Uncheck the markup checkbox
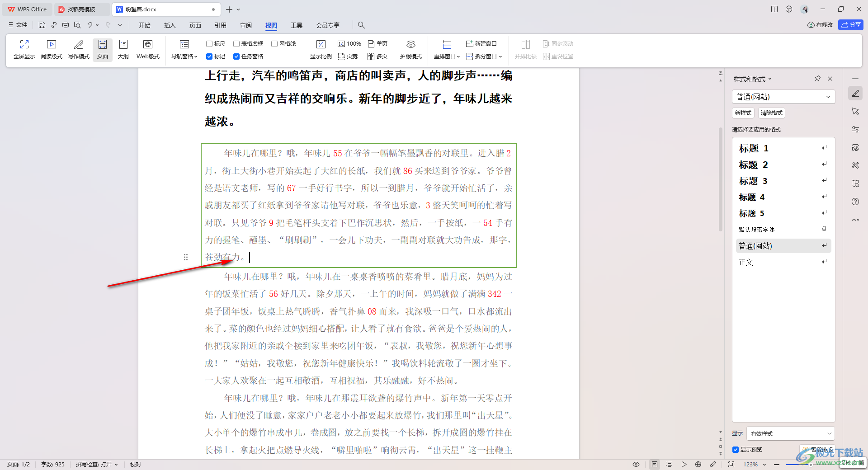The height and width of the screenshot is (470, 868). 209,56
